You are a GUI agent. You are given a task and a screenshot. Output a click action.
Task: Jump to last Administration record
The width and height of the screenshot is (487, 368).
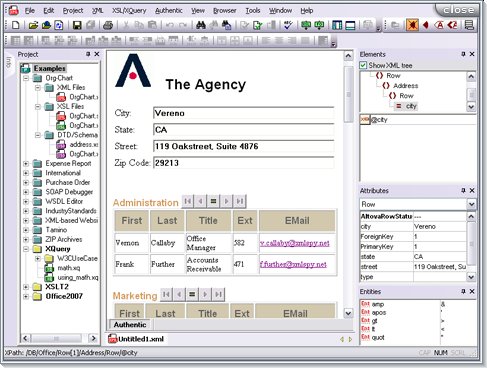click(239, 201)
